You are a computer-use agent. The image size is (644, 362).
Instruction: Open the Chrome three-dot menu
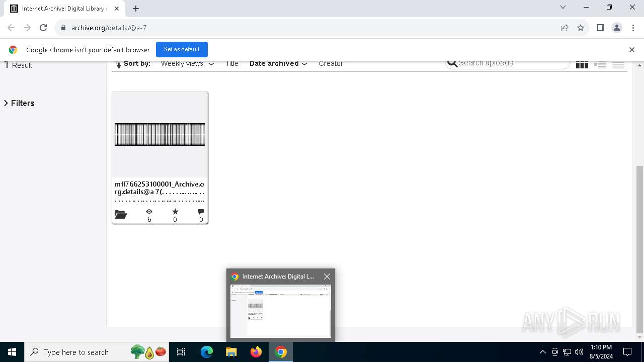coord(633,28)
